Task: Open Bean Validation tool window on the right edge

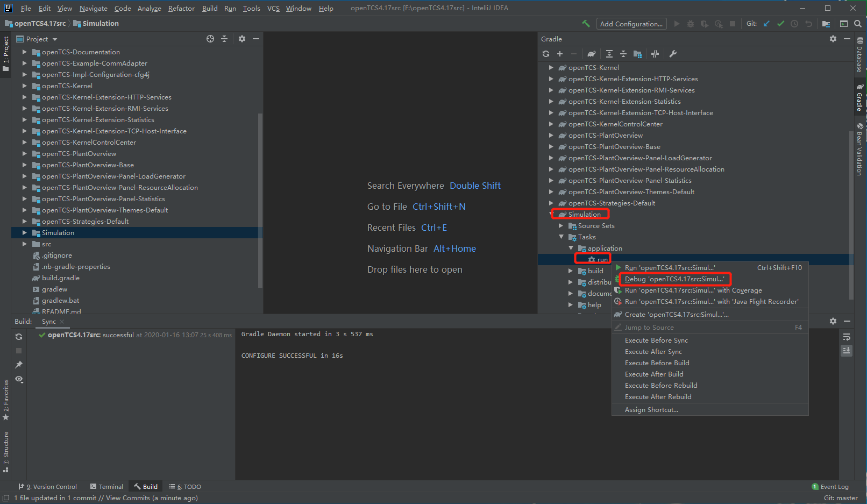Action: tap(859, 150)
